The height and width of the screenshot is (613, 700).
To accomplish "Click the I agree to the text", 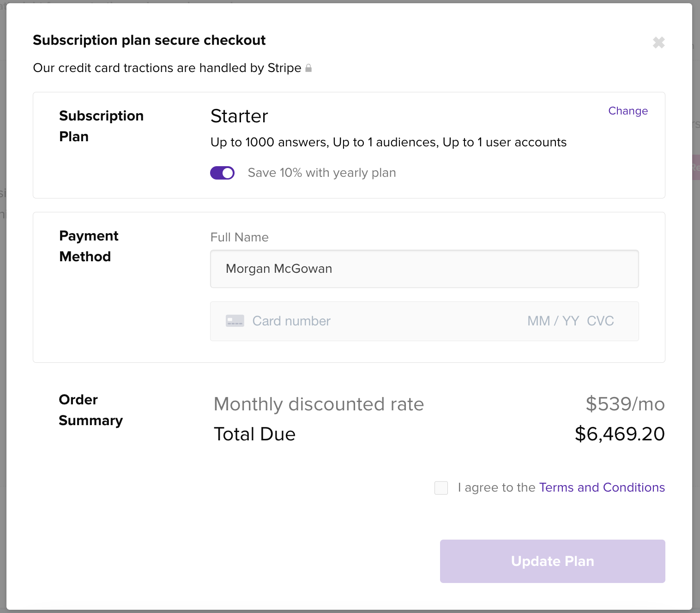I will tap(496, 487).
